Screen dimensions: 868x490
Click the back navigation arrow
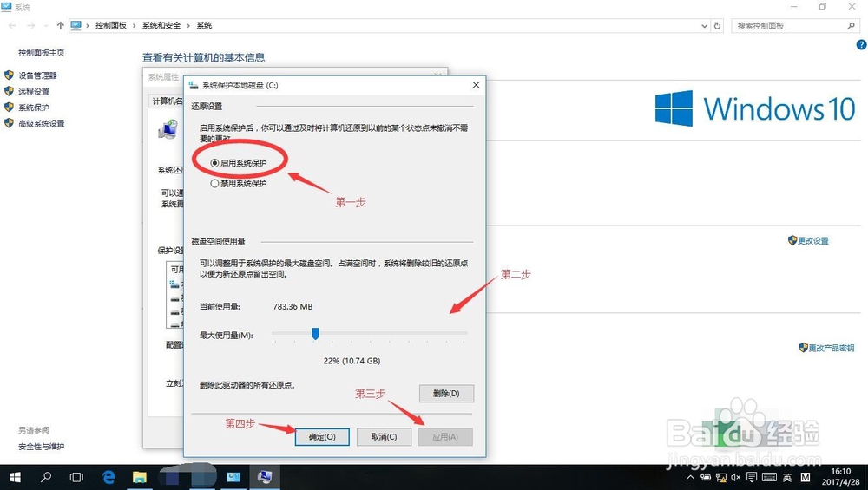click(12, 25)
